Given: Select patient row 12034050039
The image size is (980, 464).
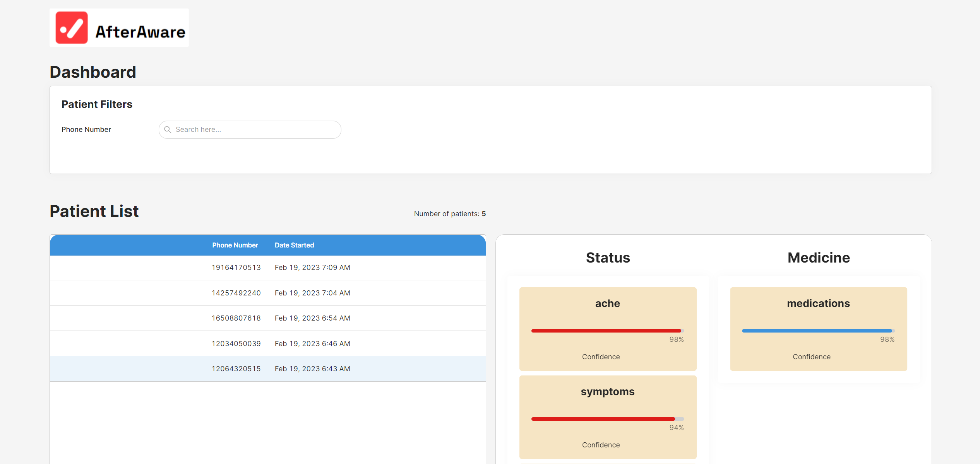Looking at the screenshot, I should point(267,343).
